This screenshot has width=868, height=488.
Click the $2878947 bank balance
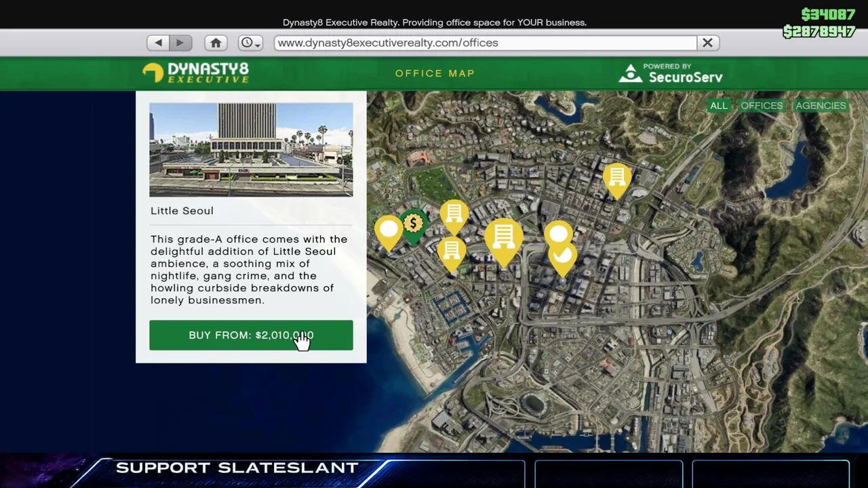coord(819,31)
